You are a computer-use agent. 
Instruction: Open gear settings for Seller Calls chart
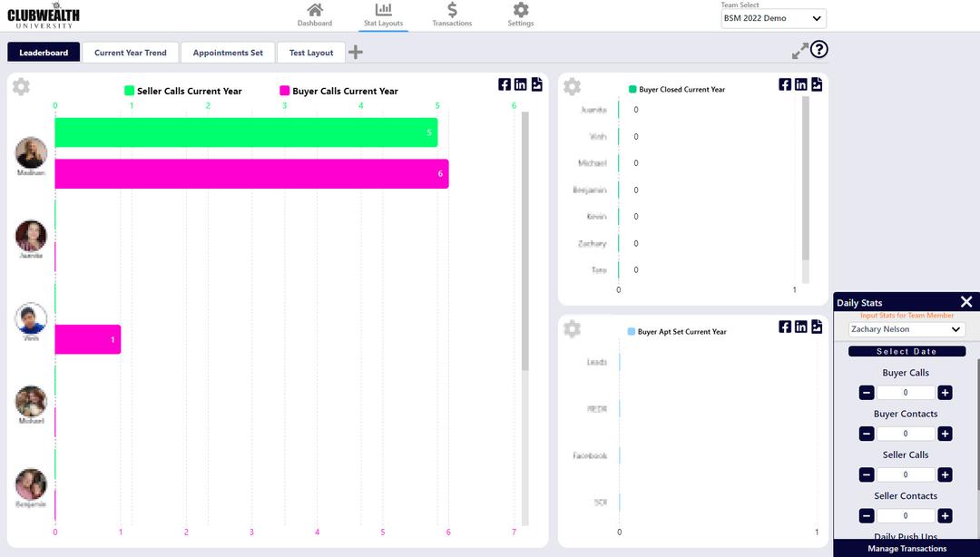click(21, 86)
